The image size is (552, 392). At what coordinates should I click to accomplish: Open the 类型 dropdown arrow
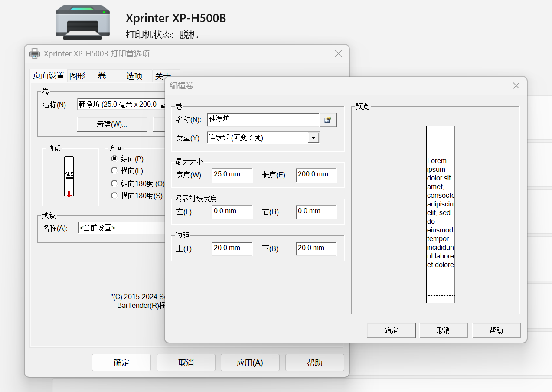(x=313, y=138)
